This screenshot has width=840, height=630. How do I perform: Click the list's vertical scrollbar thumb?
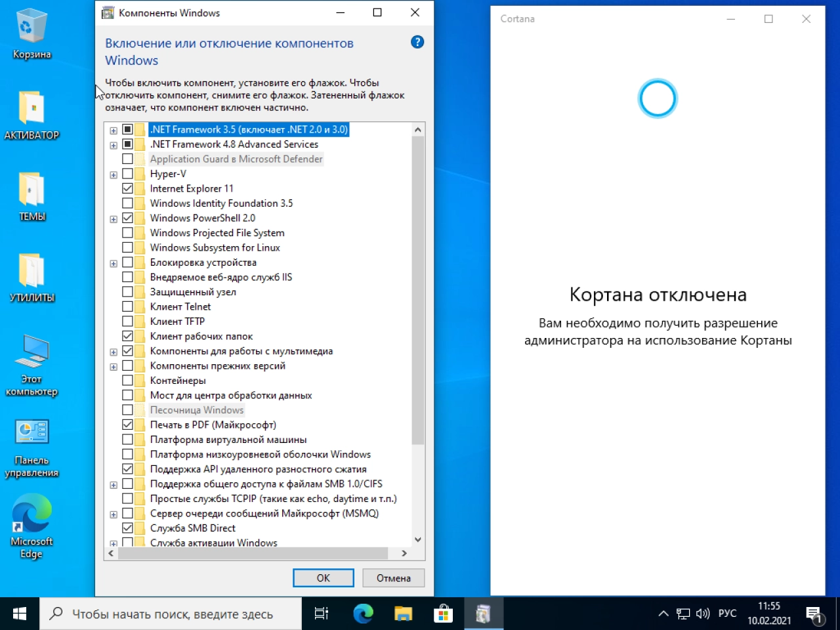418,291
